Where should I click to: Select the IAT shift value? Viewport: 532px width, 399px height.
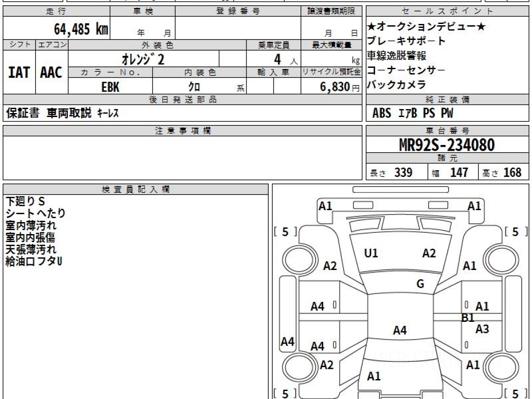(x=19, y=72)
